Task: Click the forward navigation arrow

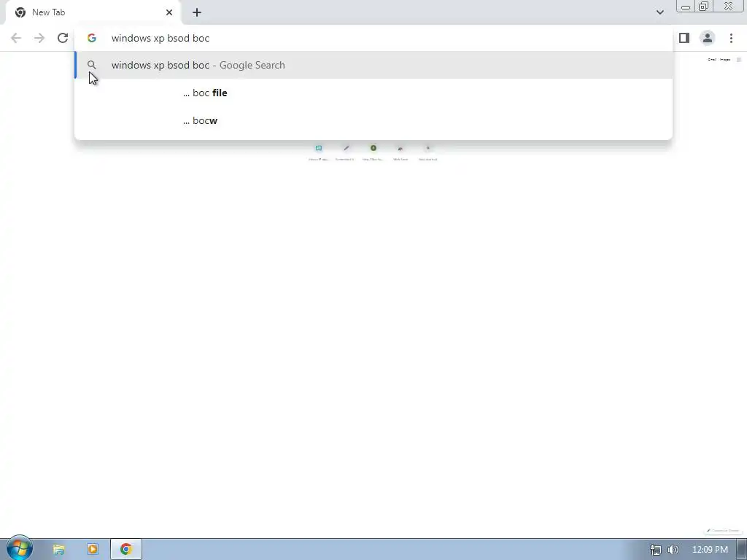Action: 39,38
